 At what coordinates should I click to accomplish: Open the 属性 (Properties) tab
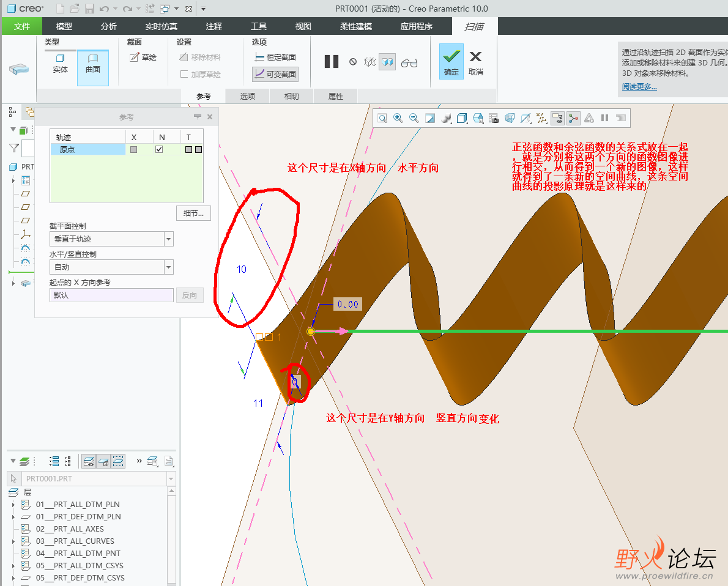pyautogui.click(x=336, y=96)
